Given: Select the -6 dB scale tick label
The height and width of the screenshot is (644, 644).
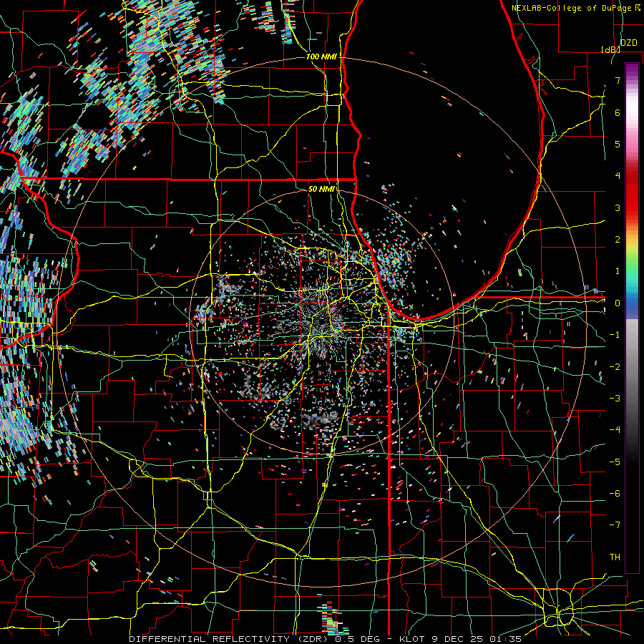Looking at the screenshot, I should coord(615,494).
